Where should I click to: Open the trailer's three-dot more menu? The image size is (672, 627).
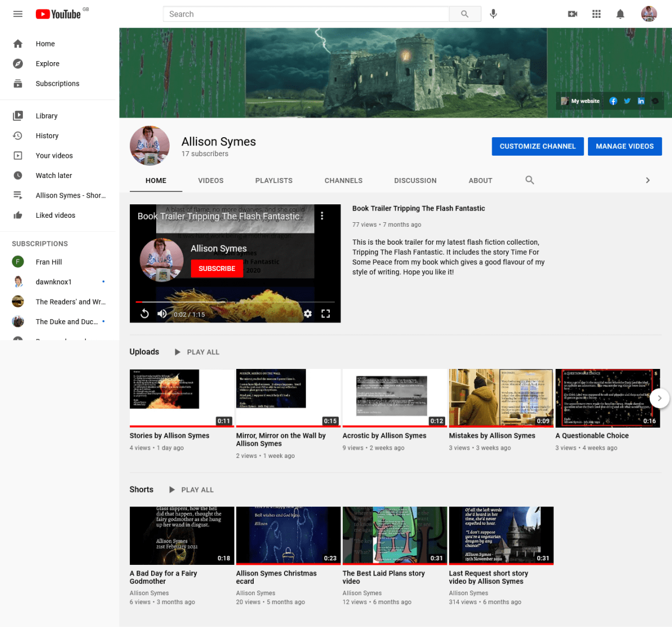(x=322, y=216)
